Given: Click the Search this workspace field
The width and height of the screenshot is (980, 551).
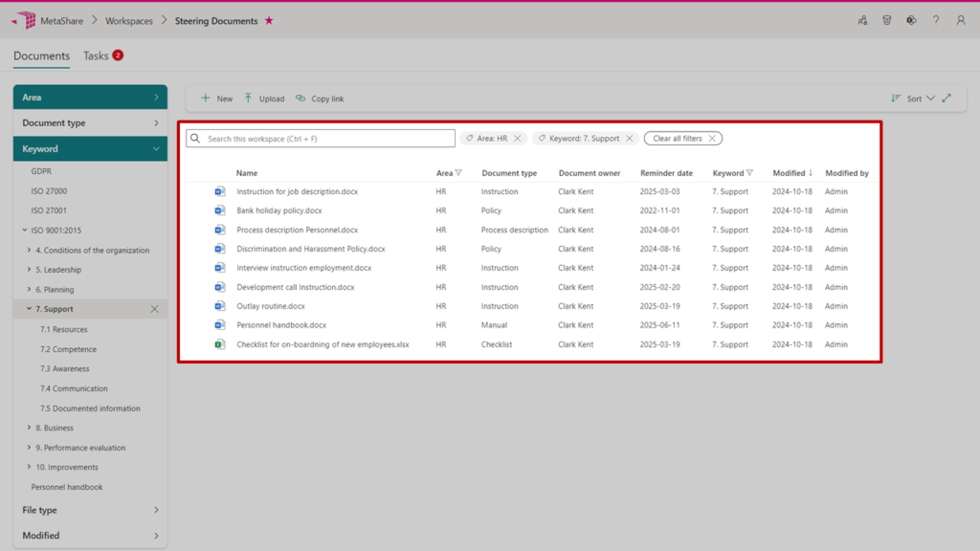Looking at the screenshot, I should 325,139.
